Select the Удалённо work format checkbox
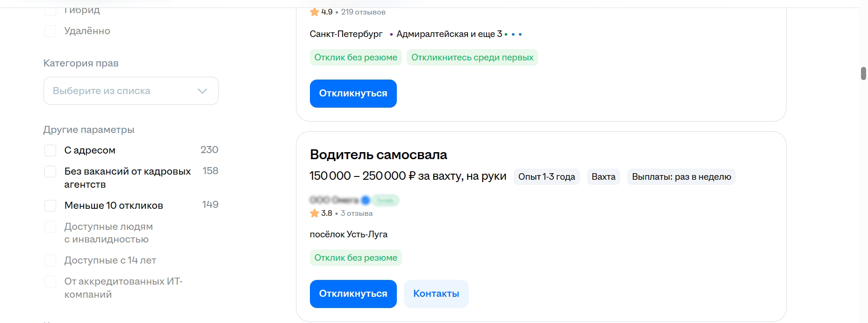Screen dimensions: 868x323 click(50, 31)
